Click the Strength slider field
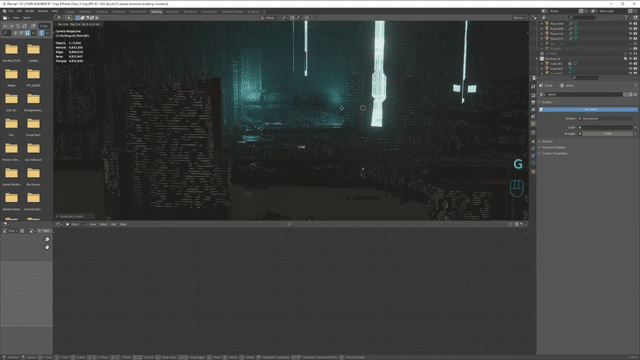The image size is (640, 360). click(607, 133)
